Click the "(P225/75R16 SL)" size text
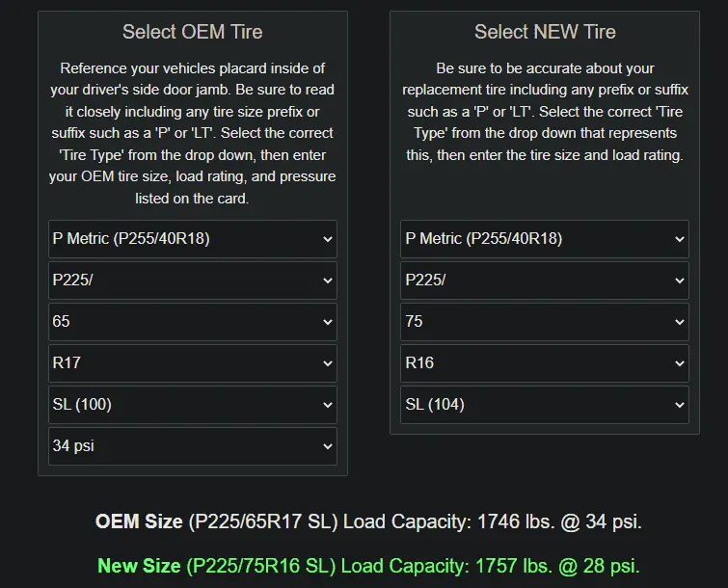728x588 pixels. point(260,565)
